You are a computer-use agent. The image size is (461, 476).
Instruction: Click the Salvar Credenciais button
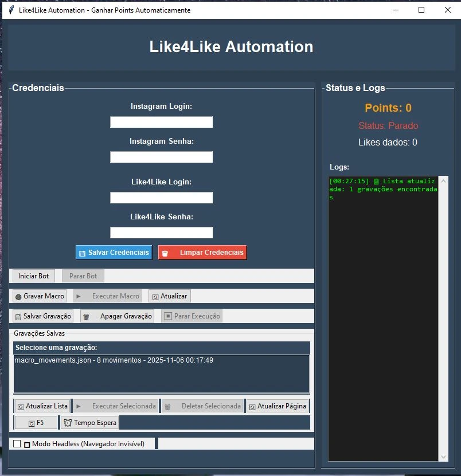click(x=114, y=253)
